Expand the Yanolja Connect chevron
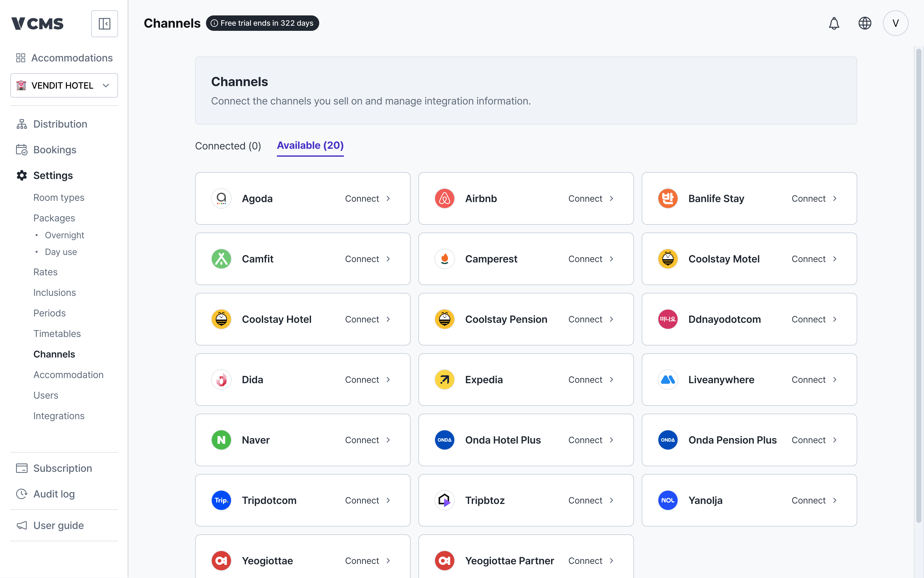The image size is (924, 578). click(835, 501)
